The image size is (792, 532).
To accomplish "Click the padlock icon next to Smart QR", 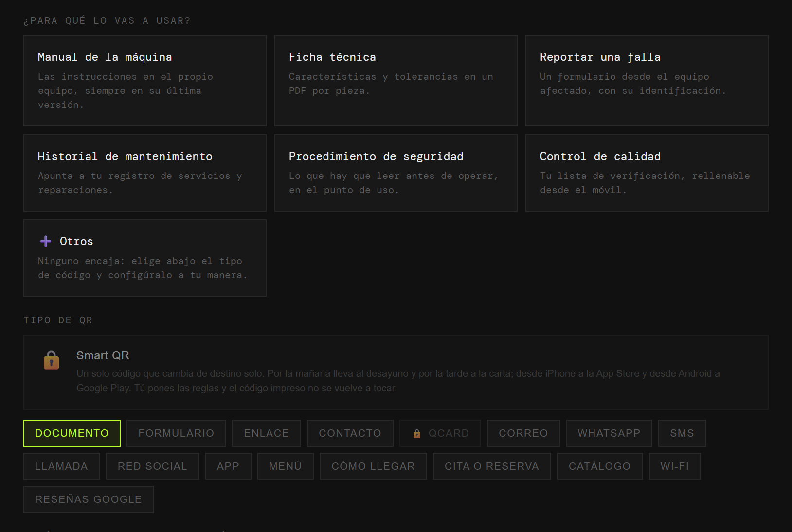I will point(51,360).
